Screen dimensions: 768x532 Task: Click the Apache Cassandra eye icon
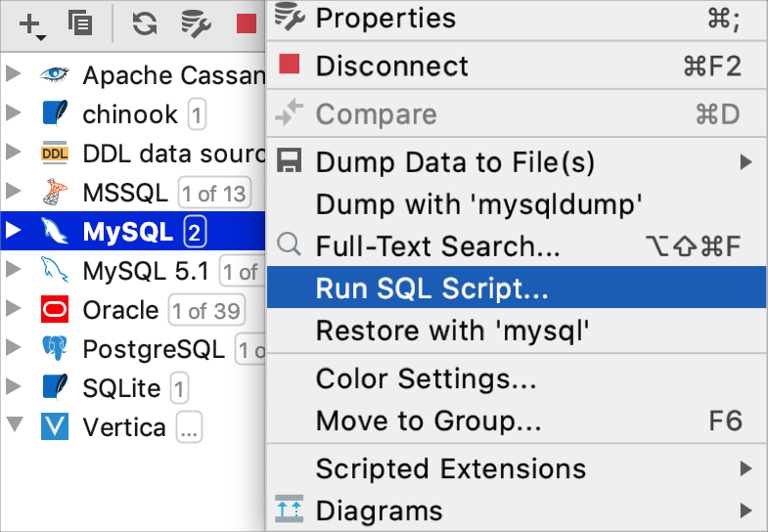pyautogui.click(x=55, y=74)
